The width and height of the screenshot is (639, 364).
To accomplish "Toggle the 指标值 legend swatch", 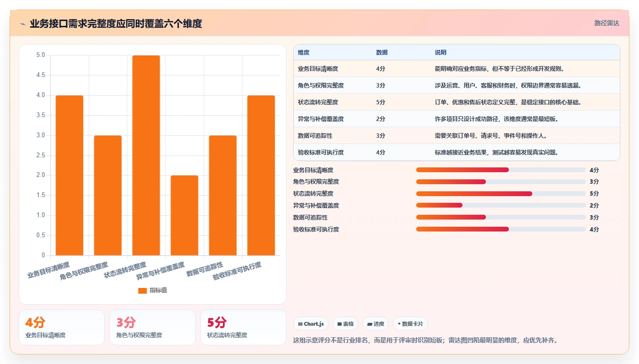I will 142,290.
